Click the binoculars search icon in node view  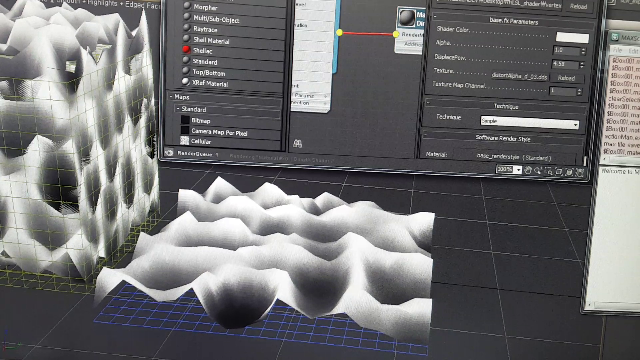click(x=298, y=143)
